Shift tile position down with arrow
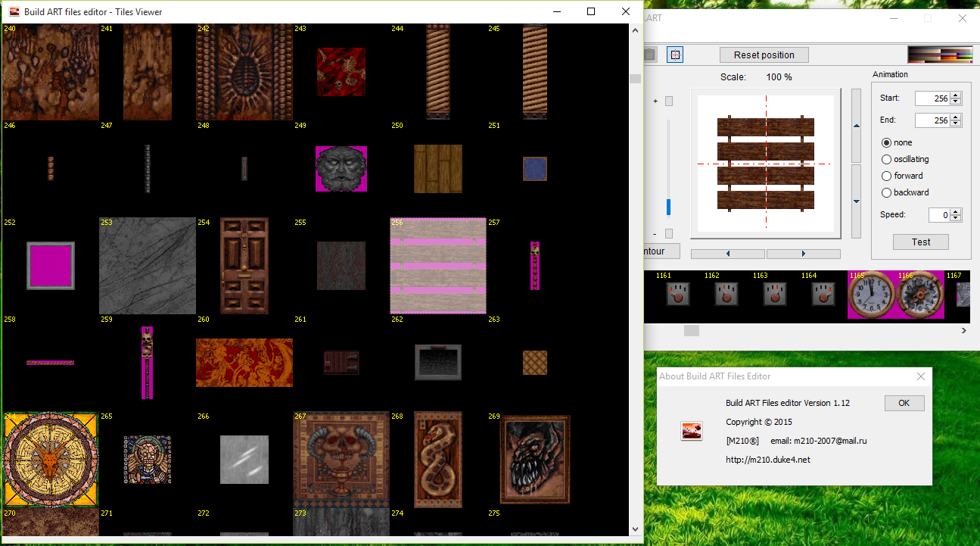Viewport: 980px width, 546px height. [x=856, y=201]
